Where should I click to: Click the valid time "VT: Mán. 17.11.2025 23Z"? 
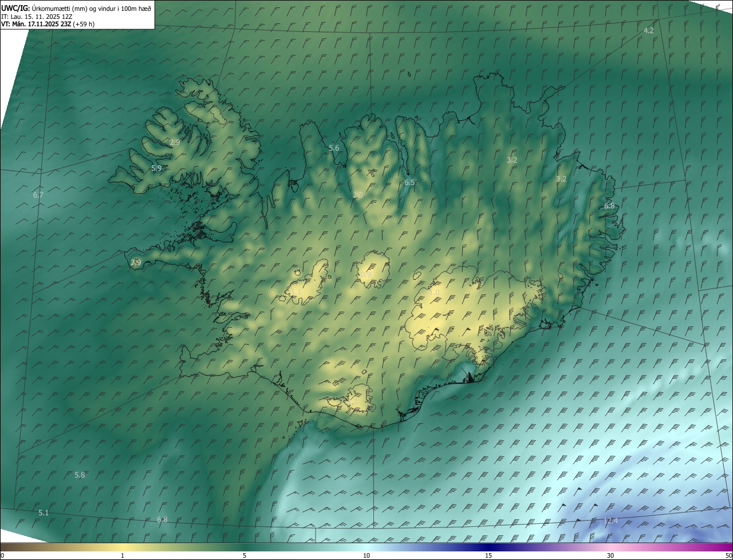(x=36, y=24)
